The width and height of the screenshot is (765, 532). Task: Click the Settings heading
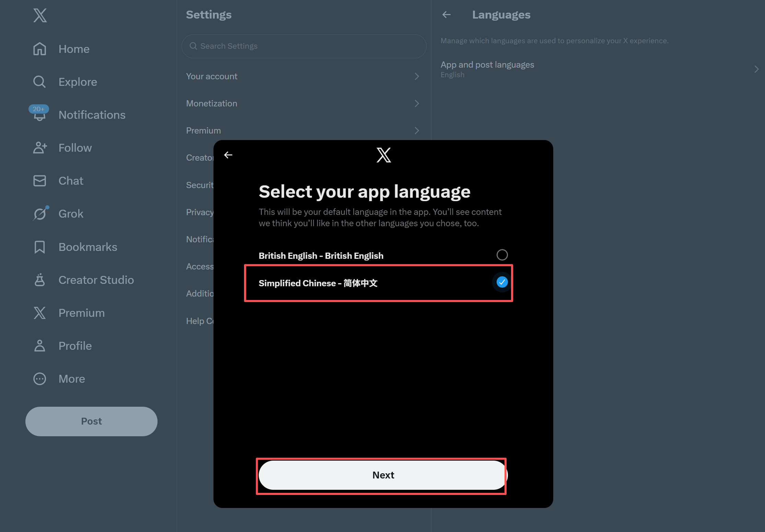209,15
